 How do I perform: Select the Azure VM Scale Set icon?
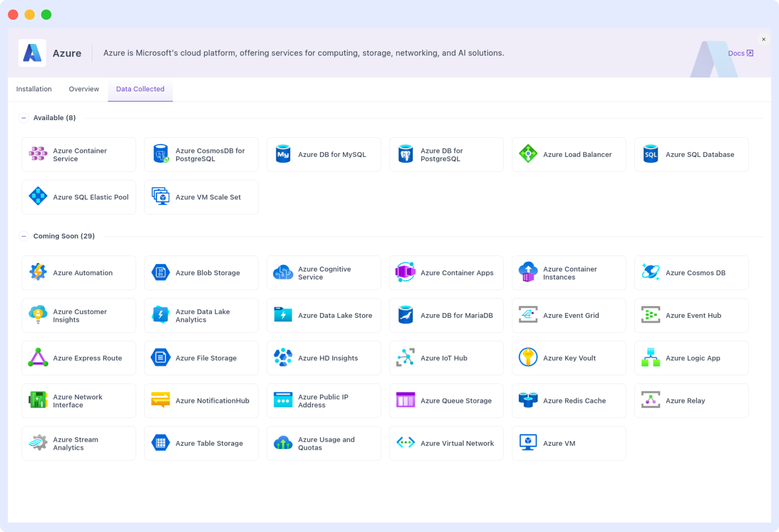point(160,197)
